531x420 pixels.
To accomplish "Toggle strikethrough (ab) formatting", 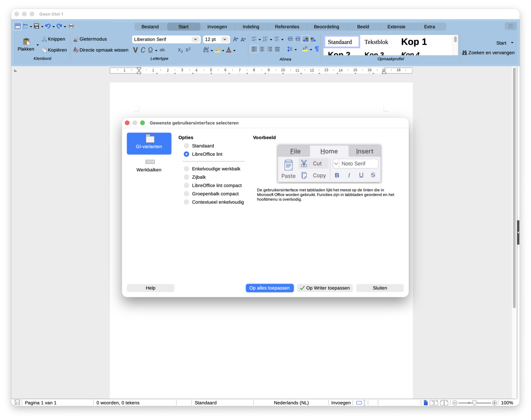I will pyautogui.click(x=162, y=50).
